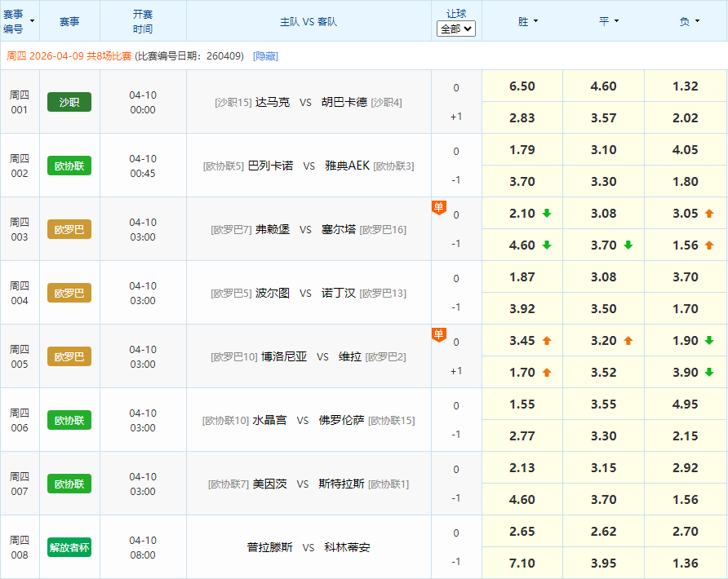728x579 pixels.
Task: Select loss odds 4.95 in match 006
Action: click(x=686, y=404)
